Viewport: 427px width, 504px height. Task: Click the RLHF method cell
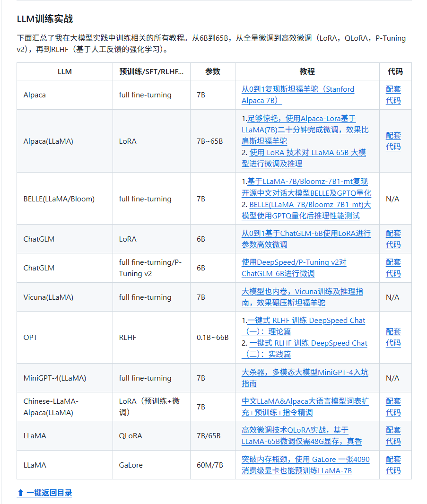[151, 337]
